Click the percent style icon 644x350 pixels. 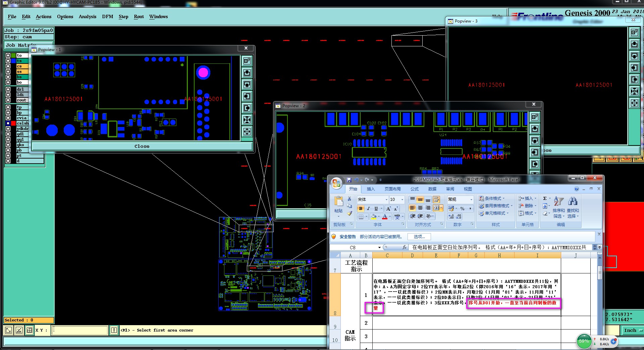[462, 209]
